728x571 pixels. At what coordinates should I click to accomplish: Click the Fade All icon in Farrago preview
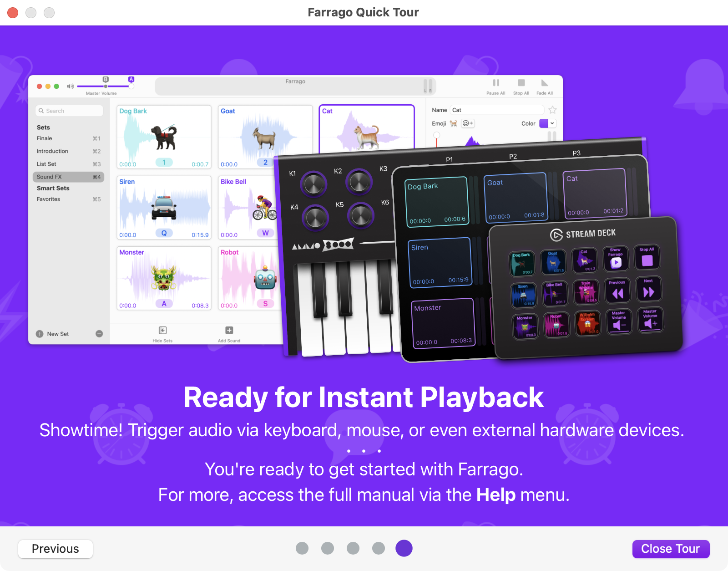pyautogui.click(x=545, y=83)
